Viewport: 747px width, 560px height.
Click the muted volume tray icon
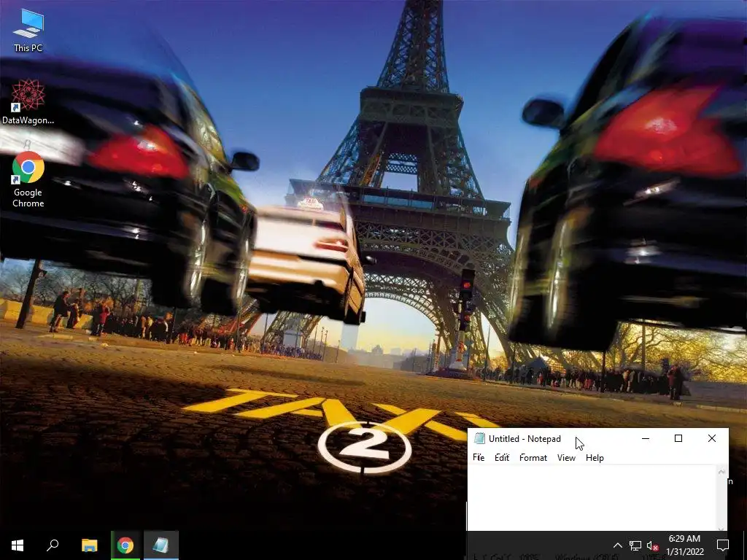[652, 545]
